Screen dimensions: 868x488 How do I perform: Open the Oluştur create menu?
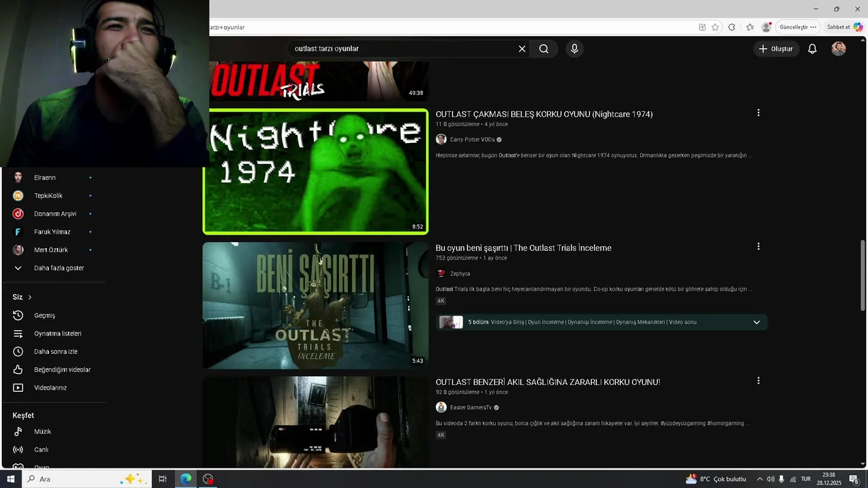click(775, 49)
